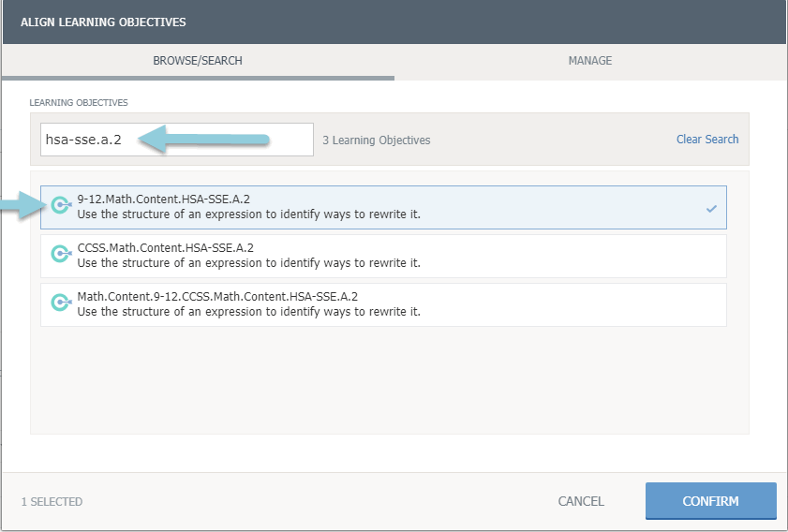Select the Math.Content.9-12.CCSS.Math.Content.HSA-SSE.A.2 objective title
The height and width of the screenshot is (532, 788).
click(217, 296)
